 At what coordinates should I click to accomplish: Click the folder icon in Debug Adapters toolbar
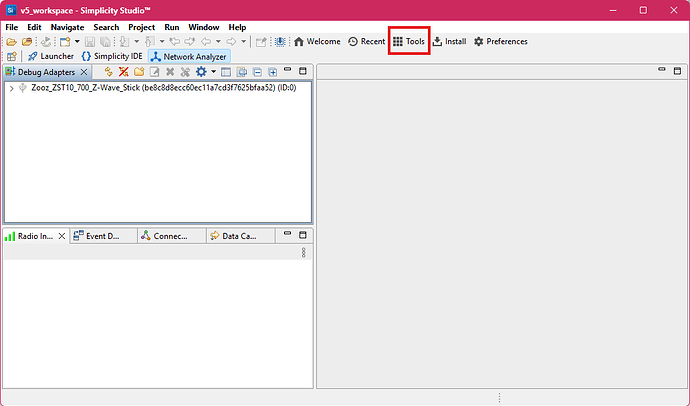[x=139, y=72]
